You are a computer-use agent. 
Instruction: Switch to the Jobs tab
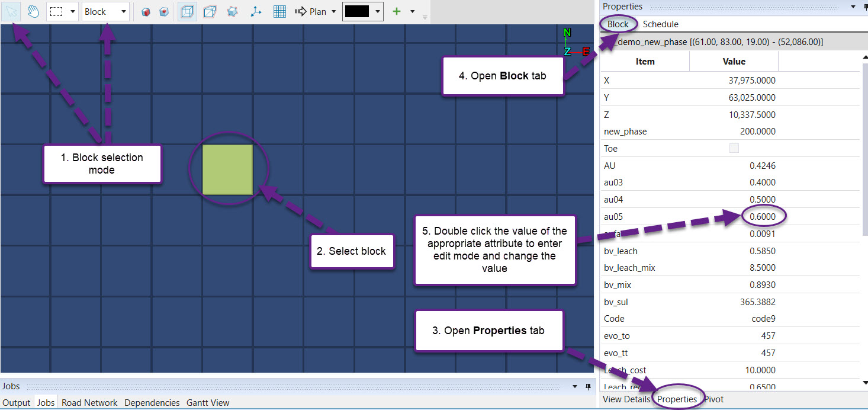tap(46, 403)
